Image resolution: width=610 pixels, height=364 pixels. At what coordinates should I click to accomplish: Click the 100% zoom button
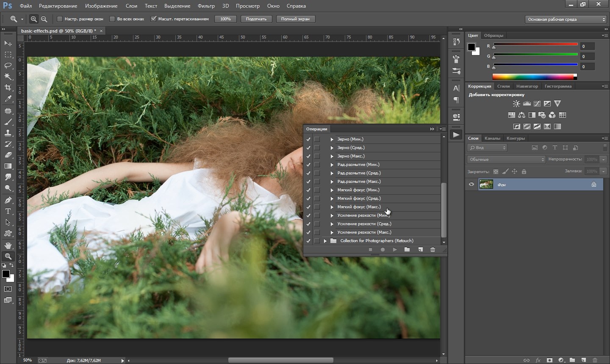(225, 19)
